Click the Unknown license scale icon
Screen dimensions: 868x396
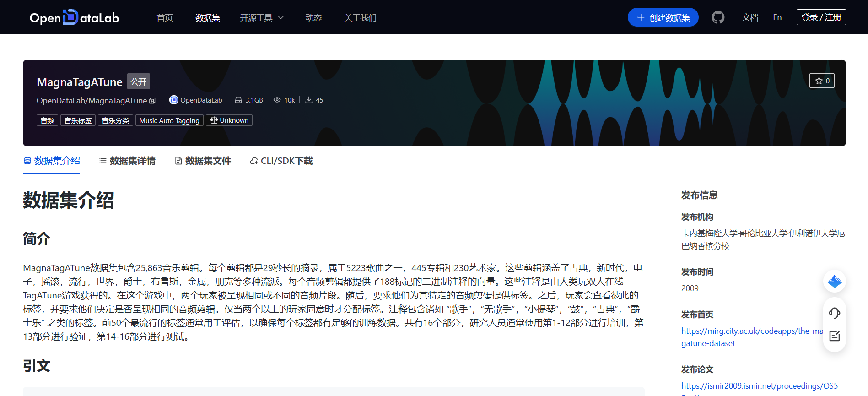214,120
